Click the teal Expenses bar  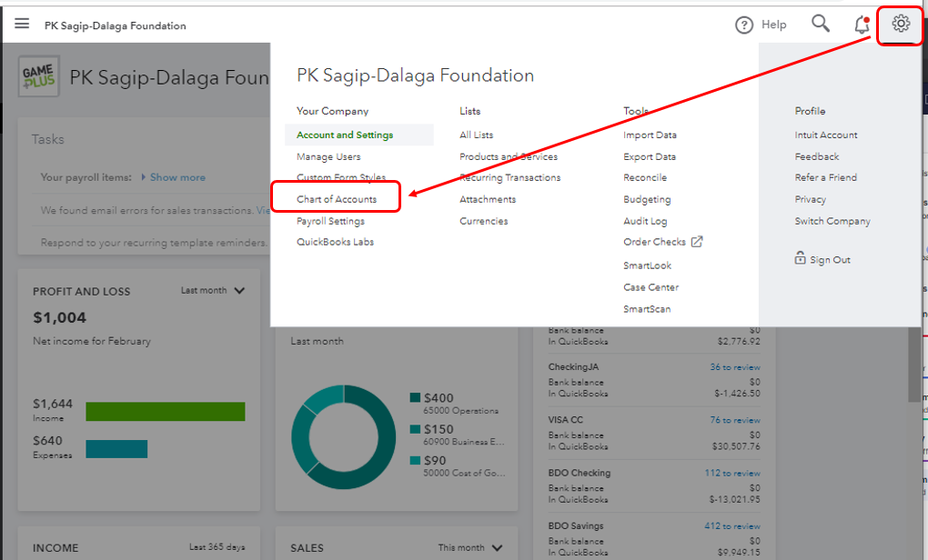pyautogui.click(x=116, y=449)
